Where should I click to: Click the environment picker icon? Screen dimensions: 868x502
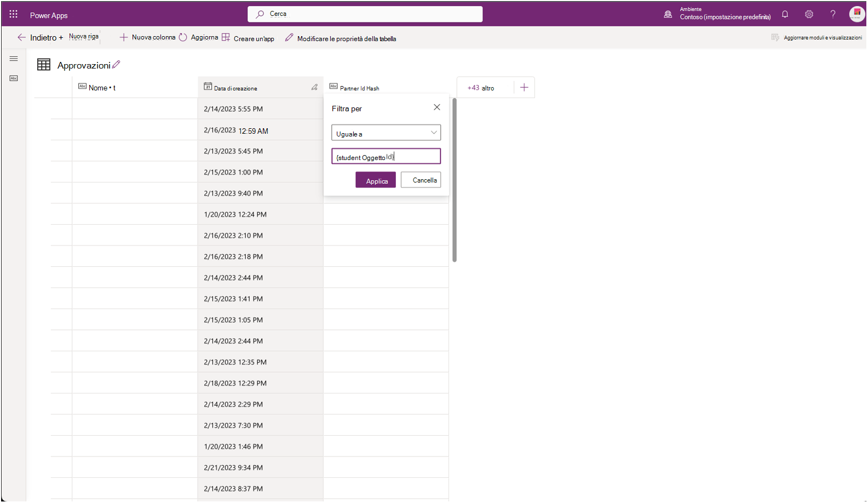click(668, 14)
